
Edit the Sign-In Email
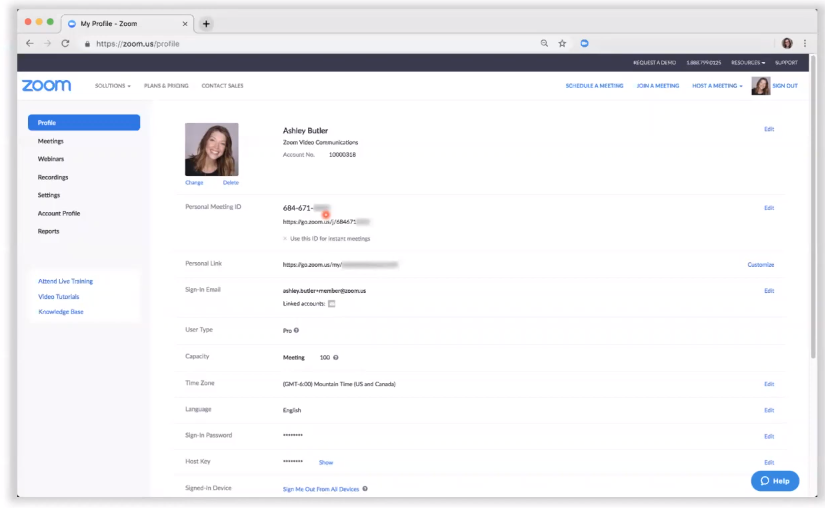pos(769,291)
